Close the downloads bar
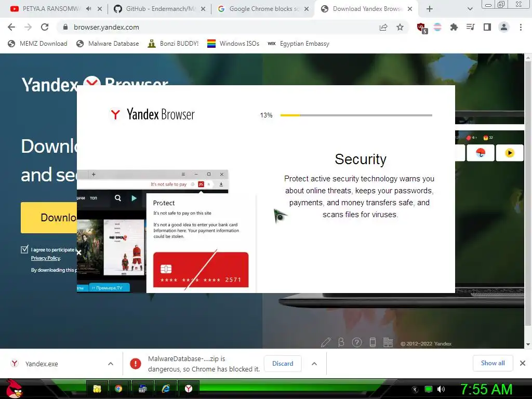Screen dimensions: 532x399 click(523, 363)
